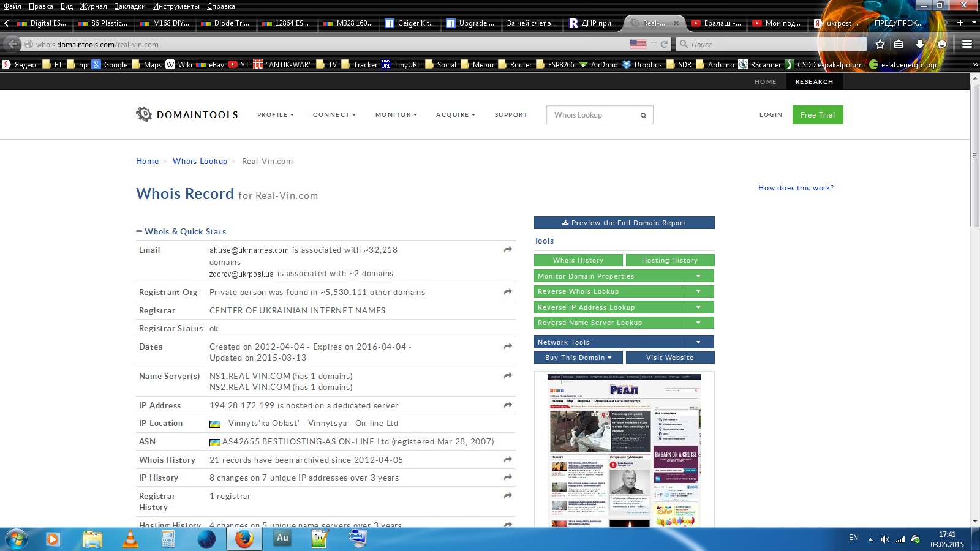Open the Reverse Name Server Lookup dropdown arrow
This screenshot has width=980, height=551.
coord(698,323)
